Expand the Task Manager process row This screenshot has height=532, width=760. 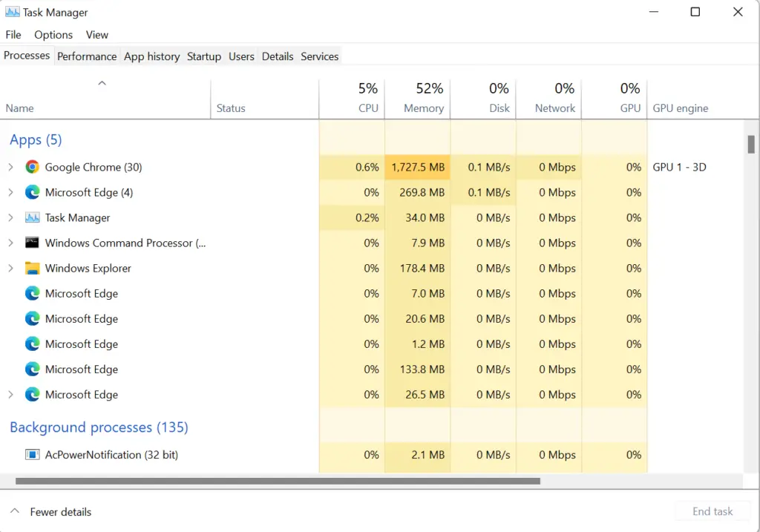click(10, 217)
